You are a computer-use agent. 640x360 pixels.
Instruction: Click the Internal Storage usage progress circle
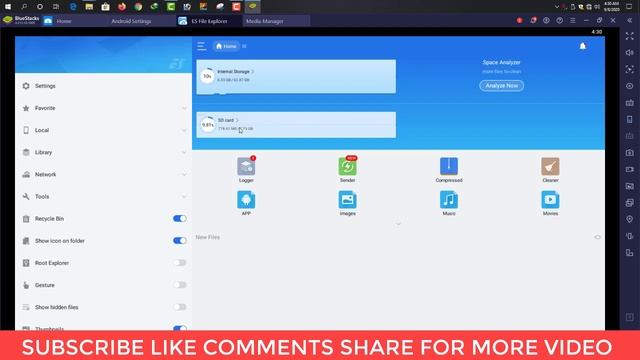tap(207, 76)
